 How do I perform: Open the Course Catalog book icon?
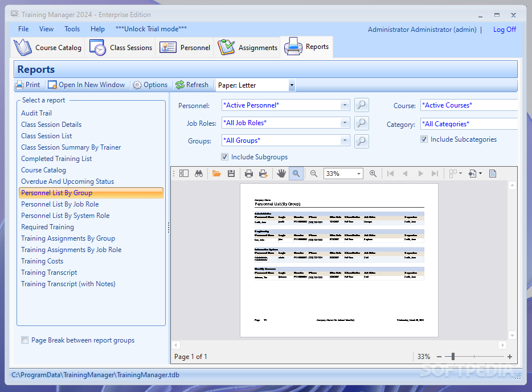(x=23, y=47)
